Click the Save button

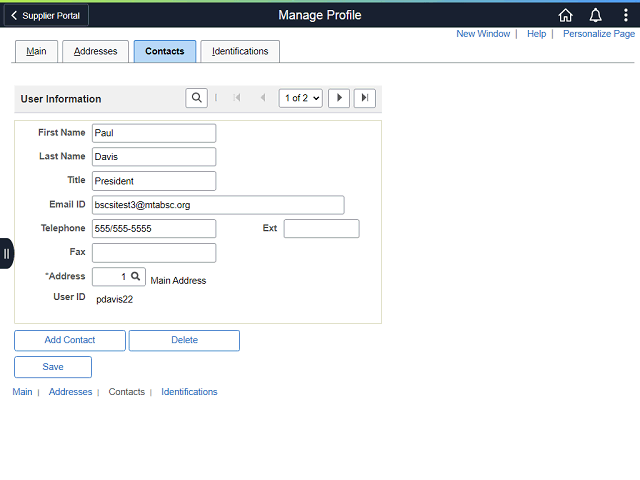tap(53, 367)
